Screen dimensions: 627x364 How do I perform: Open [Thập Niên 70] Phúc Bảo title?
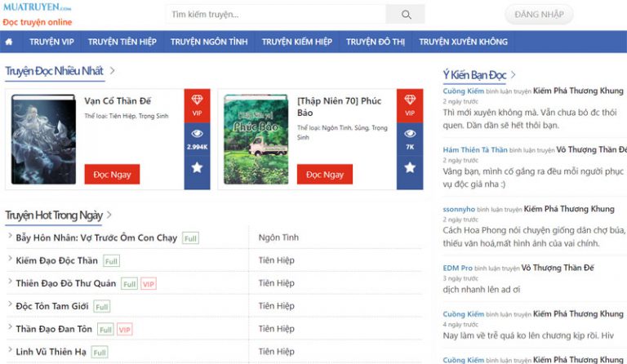click(x=339, y=107)
